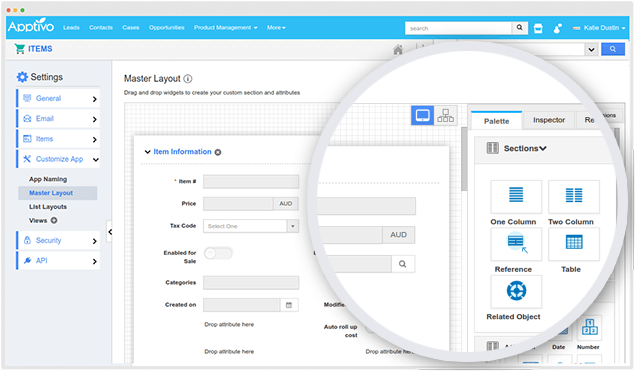Screen dimensions: 635x371
Task: Expand the General settings section
Action: [x=58, y=98]
